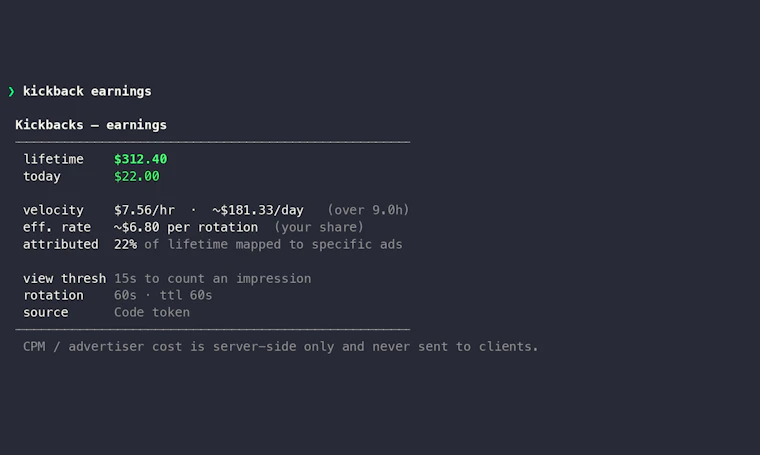Viewport: 760px width, 455px height.
Task: Click the CPM advertiser cost footer note
Action: click(x=281, y=346)
